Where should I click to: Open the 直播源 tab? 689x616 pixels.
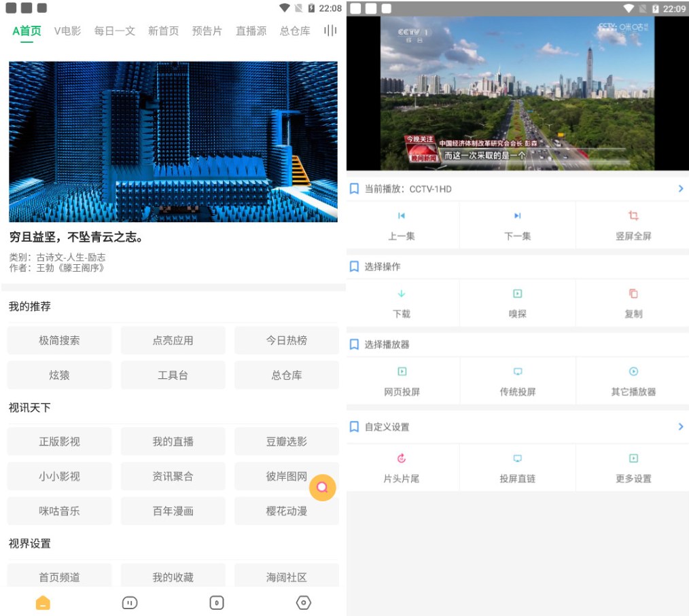251,31
